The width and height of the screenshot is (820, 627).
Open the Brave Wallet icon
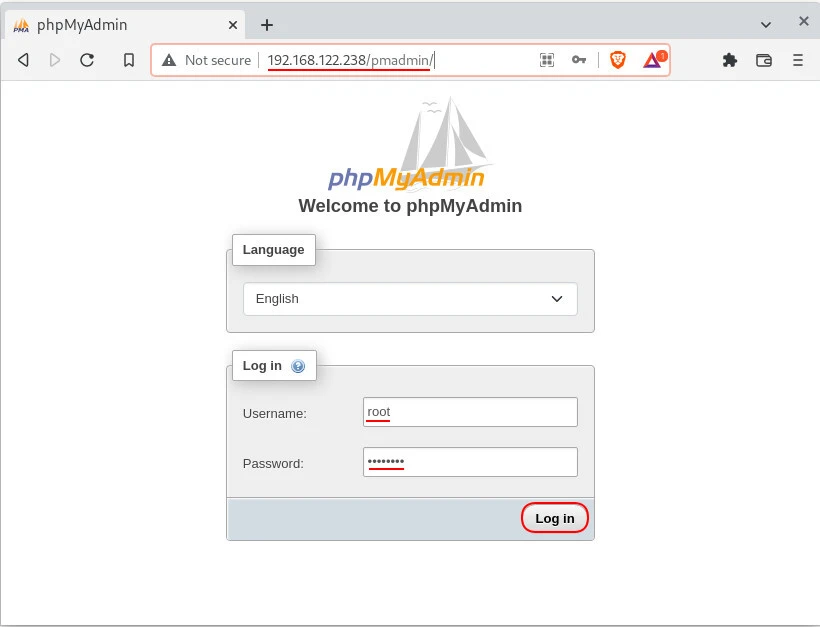point(764,60)
